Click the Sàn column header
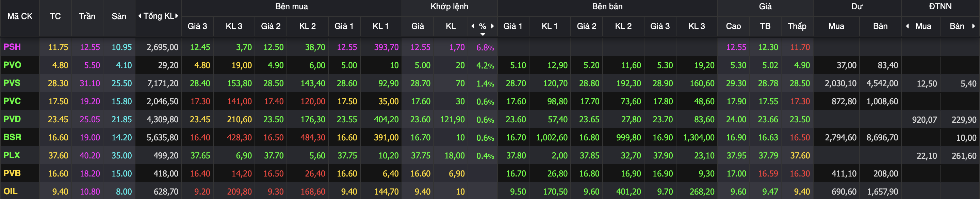The width and height of the screenshot is (980, 199). point(119,16)
